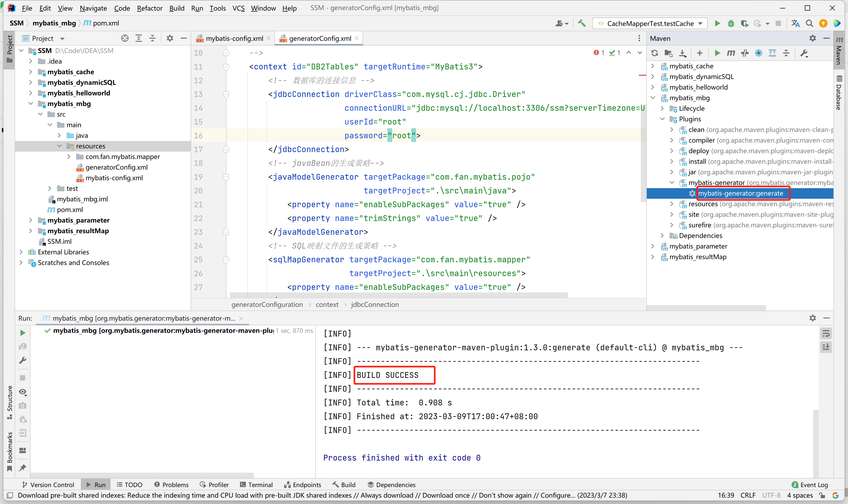Toggle skip tests mode in Maven
Viewport: 848px width, 504px height.
(758, 53)
